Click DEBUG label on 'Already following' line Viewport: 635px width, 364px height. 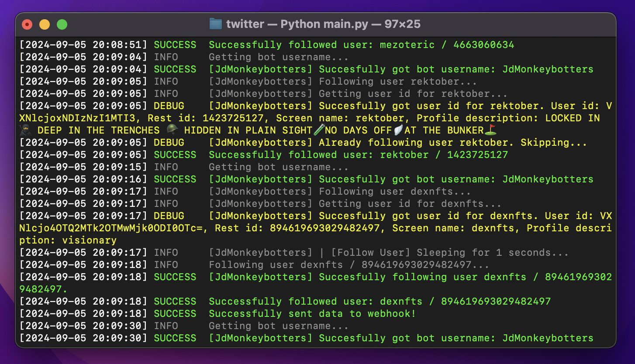coord(169,142)
